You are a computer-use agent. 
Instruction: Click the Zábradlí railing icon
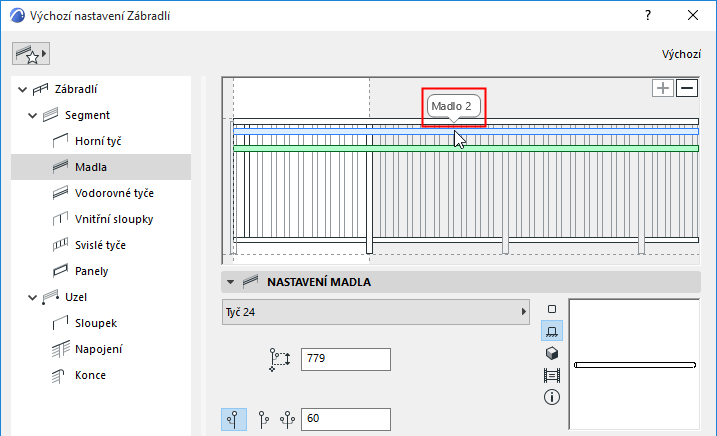(40, 89)
